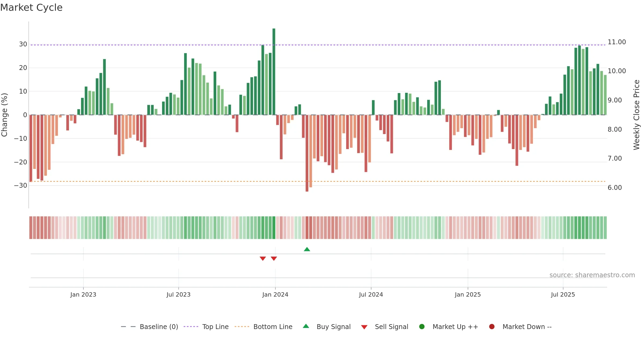This screenshot has height=362, width=644.
Task: Click the 10.00 price axis label
Action: (x=617, y=71)
